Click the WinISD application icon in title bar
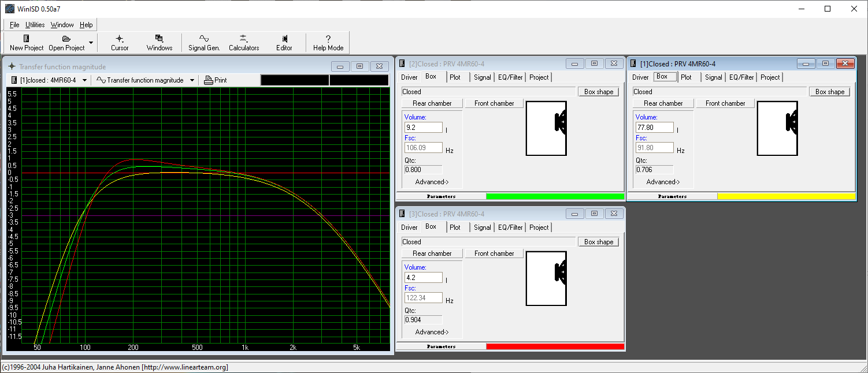The height and width of the screenshot is (373, 868). (x=10, y=9)
